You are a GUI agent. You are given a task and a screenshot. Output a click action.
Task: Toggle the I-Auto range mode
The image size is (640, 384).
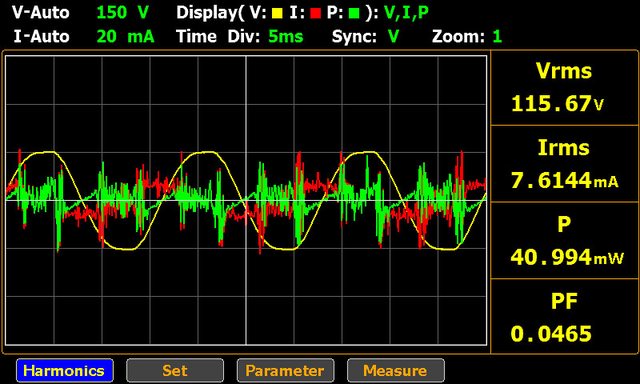coord(41,37)
